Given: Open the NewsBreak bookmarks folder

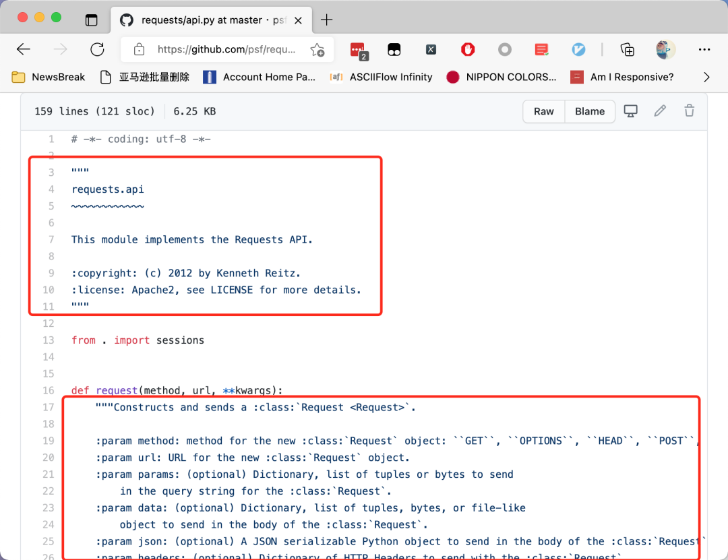Looking at the screenshot, I should [x=49, y=77].
